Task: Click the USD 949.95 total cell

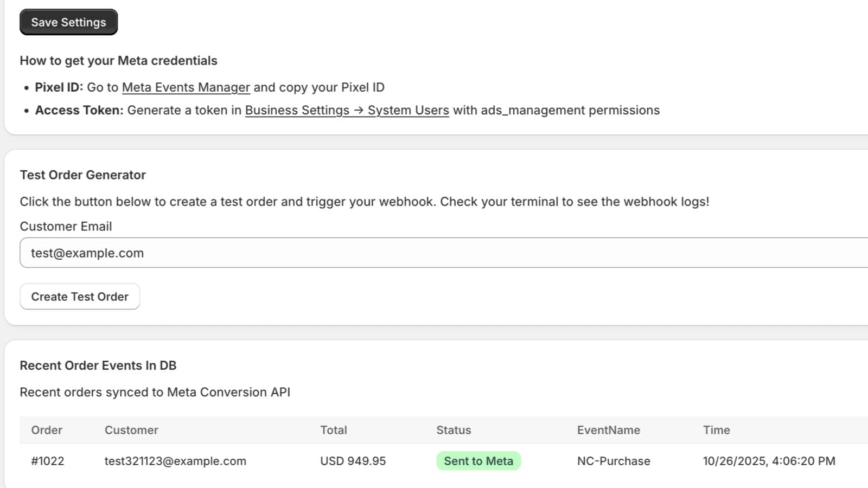Action: (x=353, y=461)
